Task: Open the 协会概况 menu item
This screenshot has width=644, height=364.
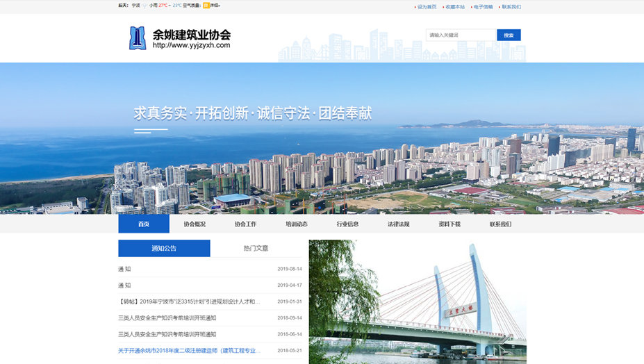Action: tap(195, 224)
